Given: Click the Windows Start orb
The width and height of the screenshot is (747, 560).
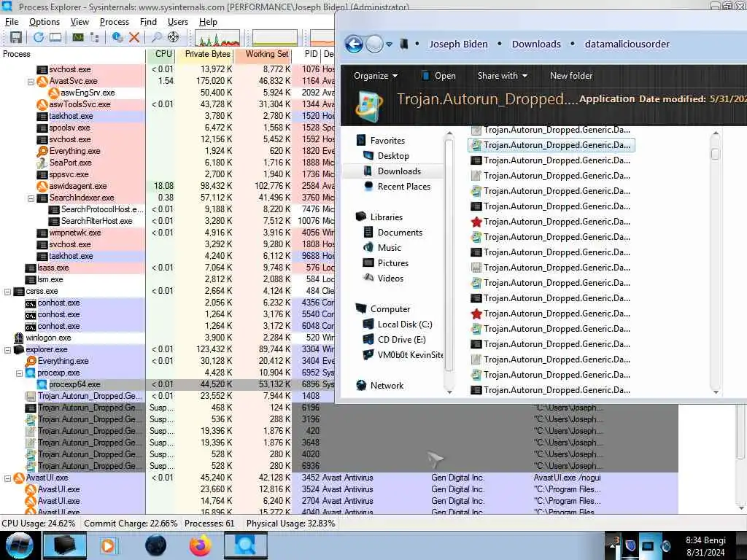Looking at the screenshot, I should (x=20, y=545).
